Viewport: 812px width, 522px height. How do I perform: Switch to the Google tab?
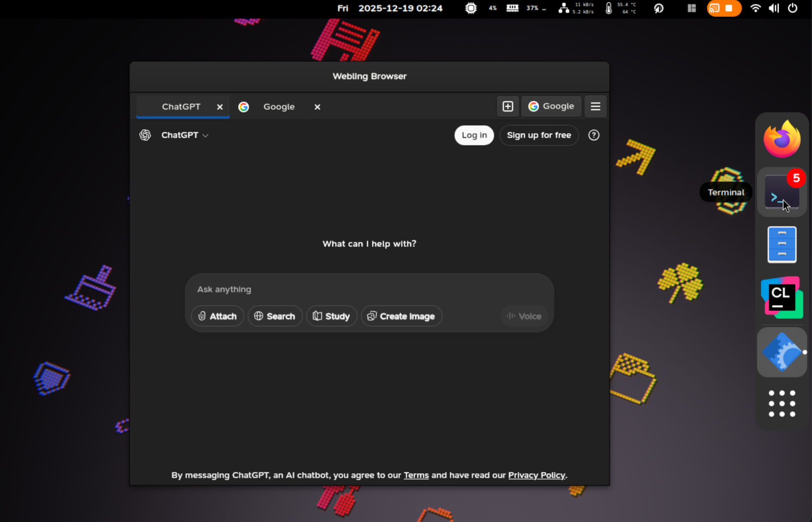pos(279,107)
